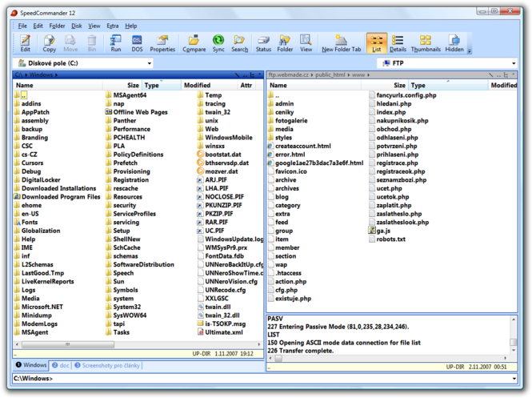532x398 pixels.
Task: Select the Windows folder tab
Action: point(31,365)
